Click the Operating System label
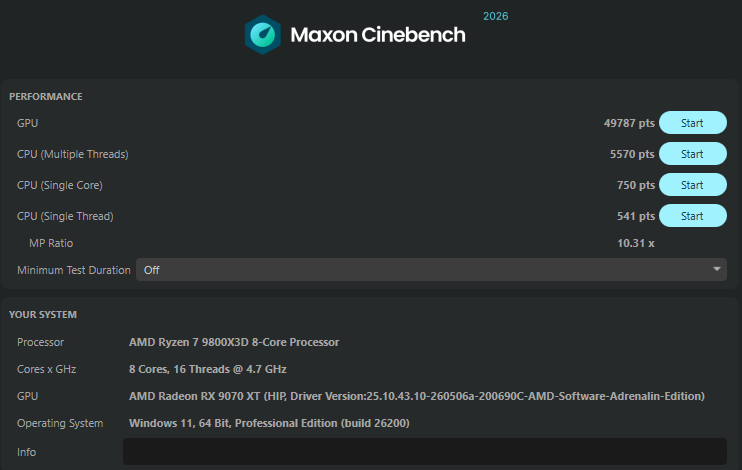This screenshot has width=742, height=470. pos(60,423)
